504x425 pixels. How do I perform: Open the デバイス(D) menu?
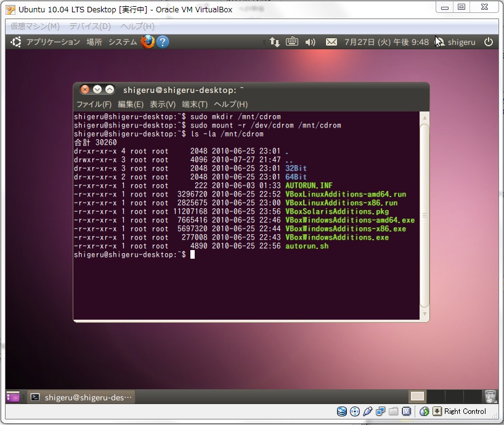[90, 26]
